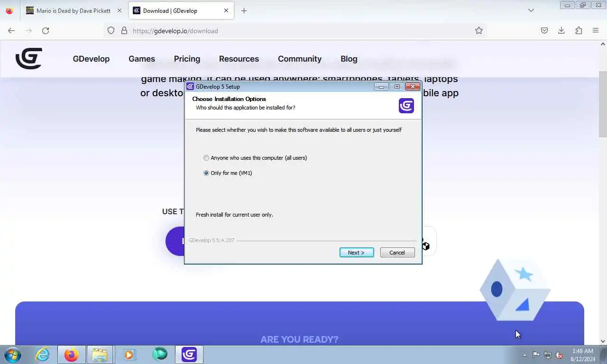Click the muted volume tray icon
Viewport: 607px width, 364px height.
560,355
